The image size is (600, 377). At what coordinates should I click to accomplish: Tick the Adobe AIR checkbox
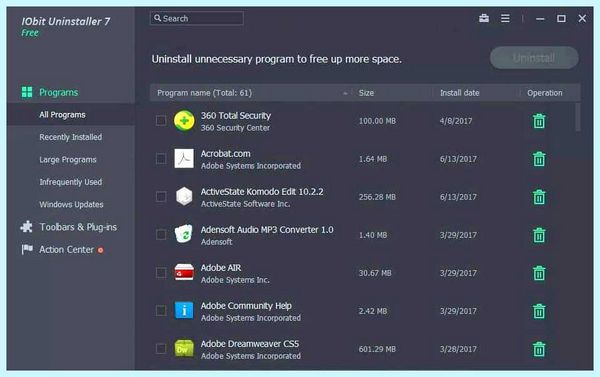click(161, 273)
